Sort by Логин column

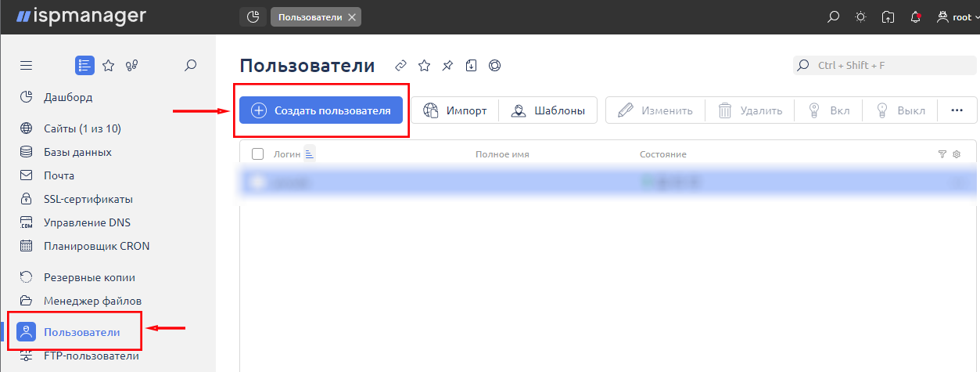287,154
